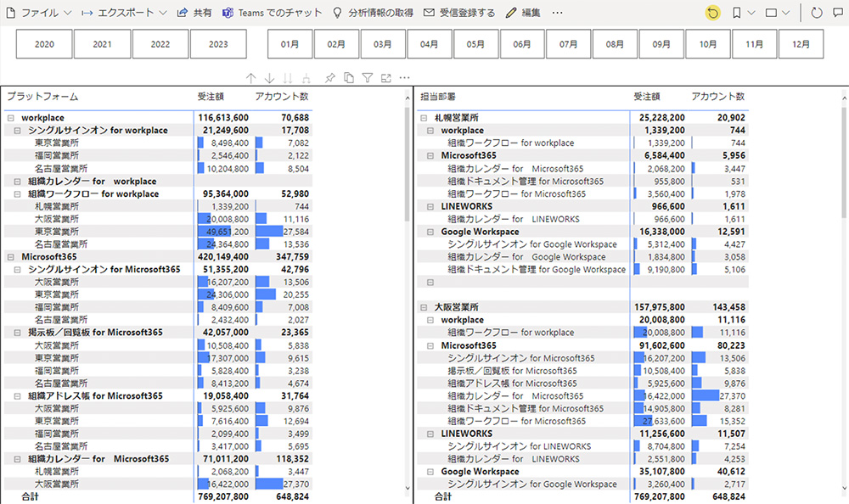Image resolution: width=849 pixels, height=504 pixels.
Task: Click the pin visual icon
Action: (329, 78)
